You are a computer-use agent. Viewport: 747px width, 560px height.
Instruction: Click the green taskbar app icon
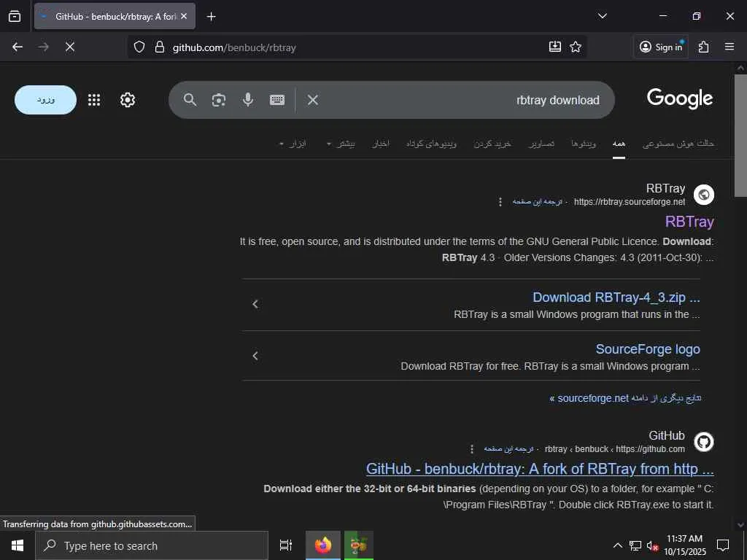point(359,545)
